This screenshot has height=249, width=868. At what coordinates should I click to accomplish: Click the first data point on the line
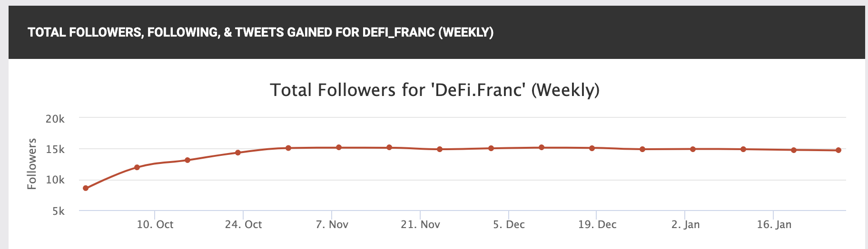pos(86,188)
